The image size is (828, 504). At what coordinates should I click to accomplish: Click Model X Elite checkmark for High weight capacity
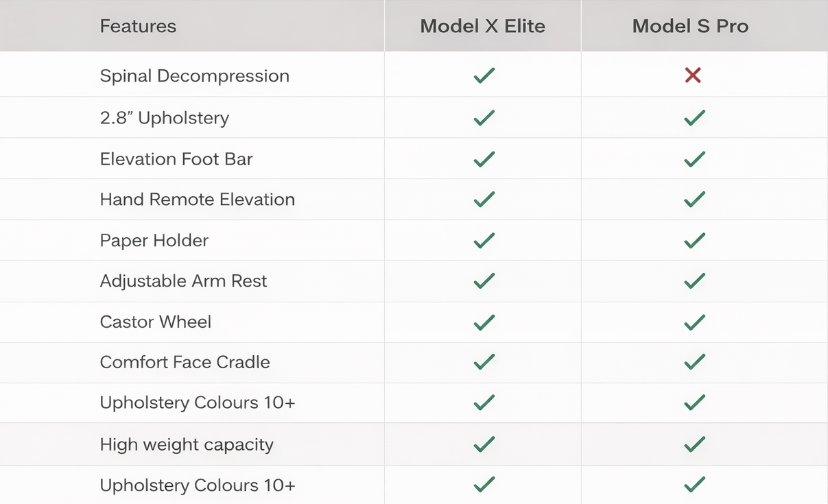click(x=484, y=444)
